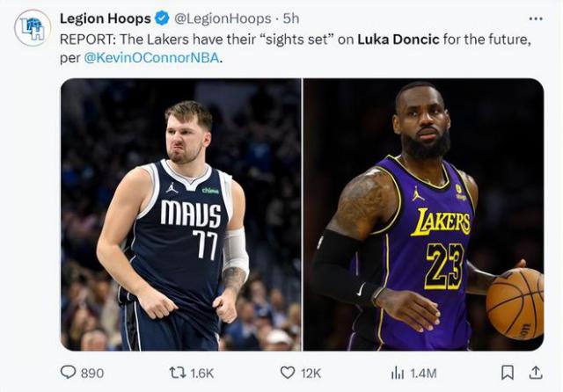Open the Legion Hoops profile avatar
Screen dimensions: 563x392
pyautogui.click(x=33, y=27)
